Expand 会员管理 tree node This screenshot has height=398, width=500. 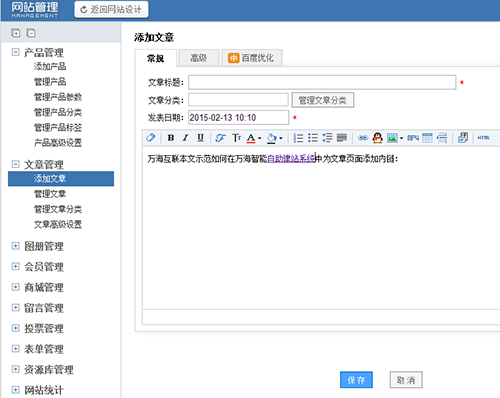pyautogui.click(x=15, y=266)
